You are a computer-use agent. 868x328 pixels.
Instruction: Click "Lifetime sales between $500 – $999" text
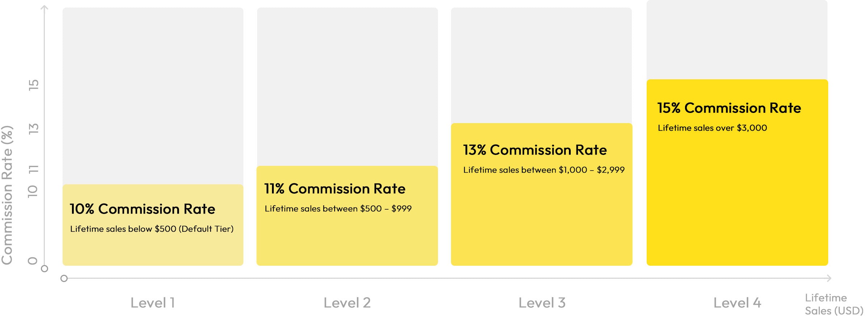338,209
